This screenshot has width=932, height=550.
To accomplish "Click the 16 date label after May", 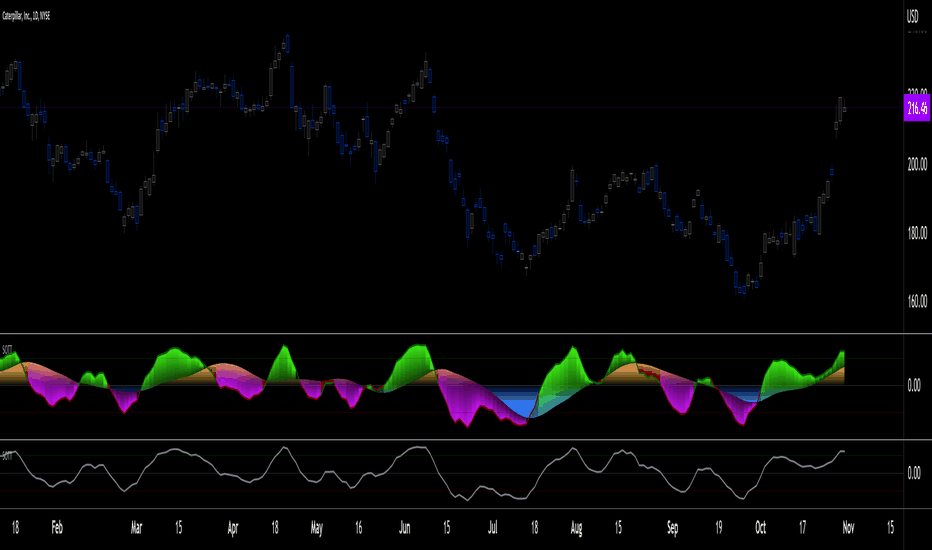I will [358, 527].
